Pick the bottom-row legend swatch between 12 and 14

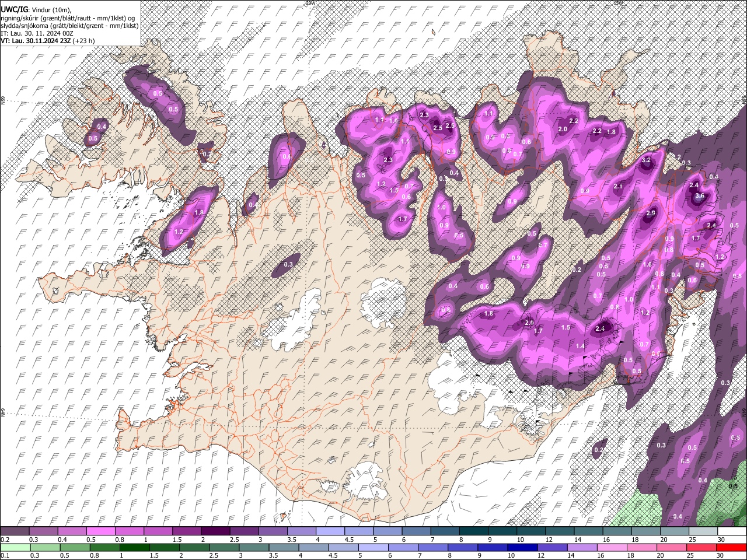(553, 547)
